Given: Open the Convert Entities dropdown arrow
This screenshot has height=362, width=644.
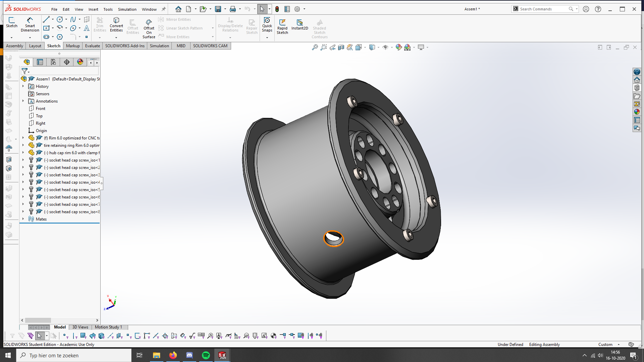Looking at the screenshot, I should (x=116, y=38).
